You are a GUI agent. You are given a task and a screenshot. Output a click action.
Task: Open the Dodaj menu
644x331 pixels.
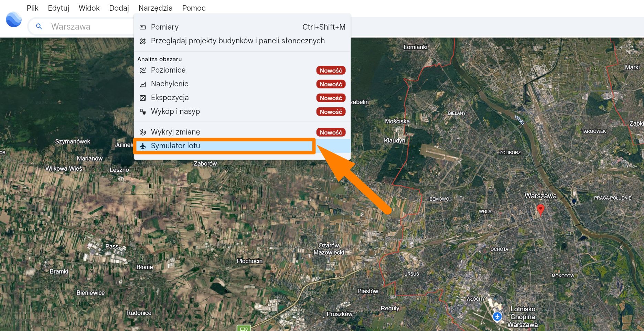click(x=119, y=8)
